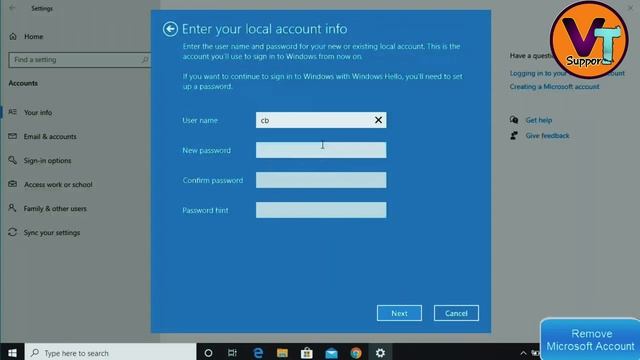
Task: Open Sync your settings page
Action: tap(52, 233)
